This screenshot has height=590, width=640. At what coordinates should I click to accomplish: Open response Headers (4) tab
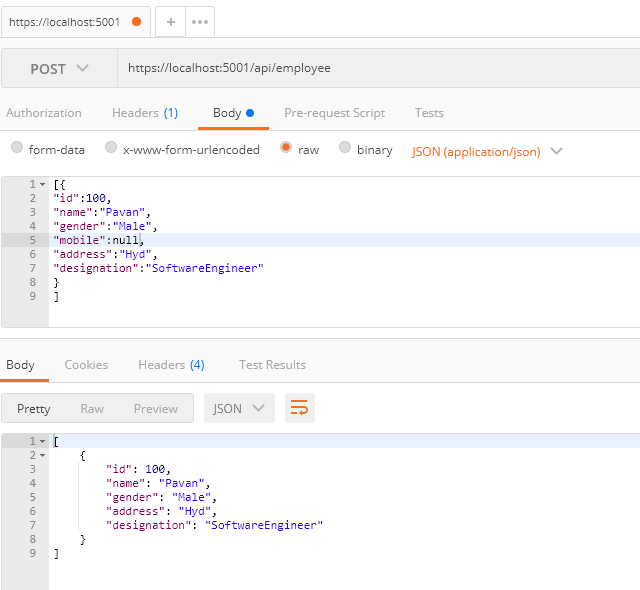pyautogui.click(x=171, y=365)
